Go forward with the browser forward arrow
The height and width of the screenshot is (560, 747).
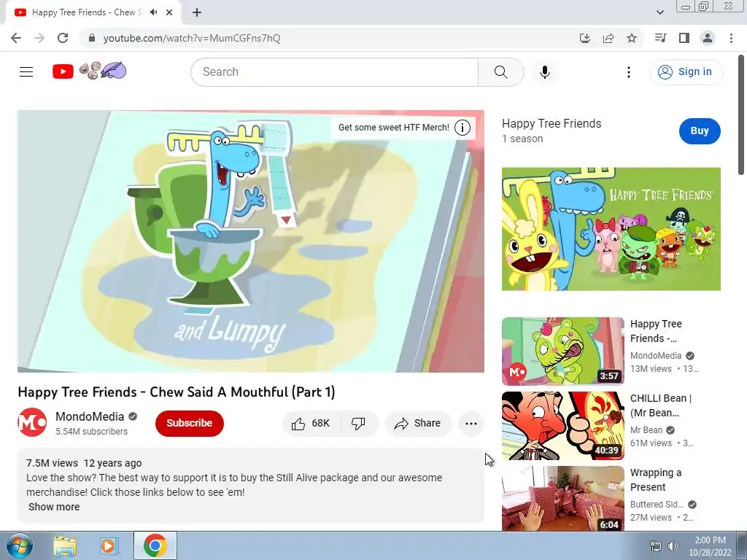point(39,38)
